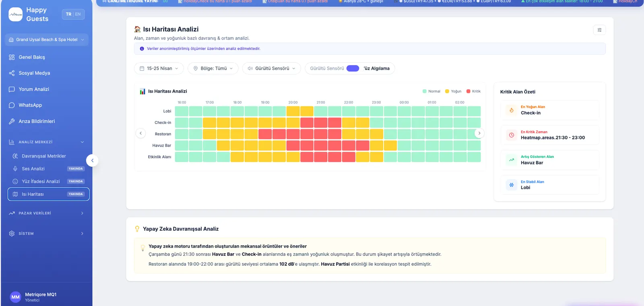Open the Gürültü Sensörü sensor dropdown
Screen dimensions: 644x306
(272, 68)
